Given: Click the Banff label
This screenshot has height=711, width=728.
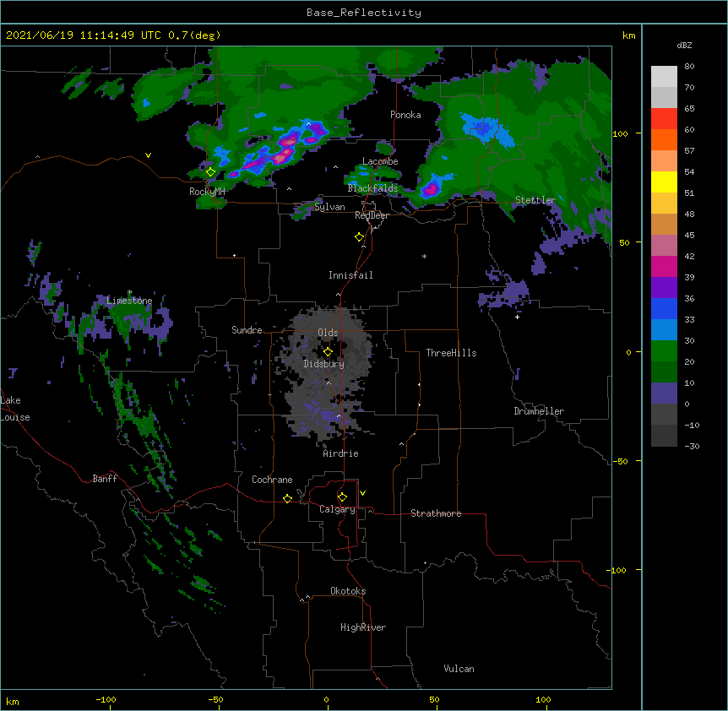Looking at the screenshot, I should (x=105, y=479).
